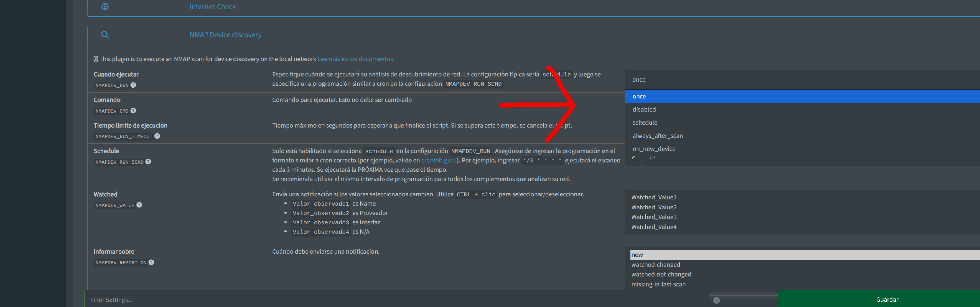Click help icon beside NMAPDEV_RUN_TIMEOUT
Viewport: 980px width, 307px height.
157,136
